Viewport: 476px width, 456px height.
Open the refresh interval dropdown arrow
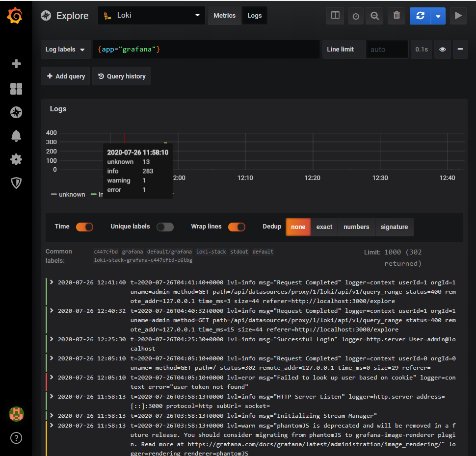[438, 16]
